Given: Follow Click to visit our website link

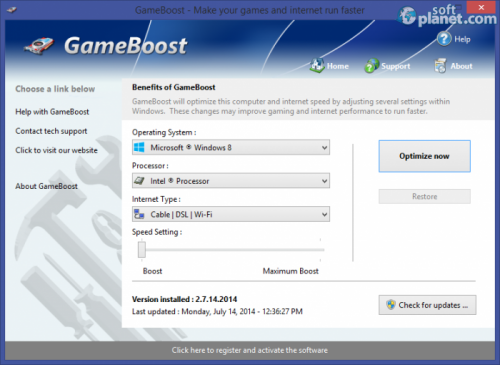Looking at the screenshot, I should point(56,150).
